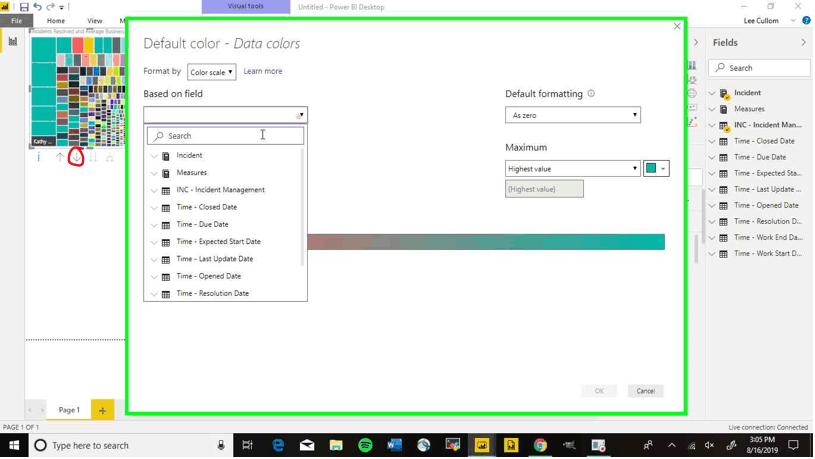Click the speaker volume tray icon
Screen dimensions: 815x459
tap(709, 445)
